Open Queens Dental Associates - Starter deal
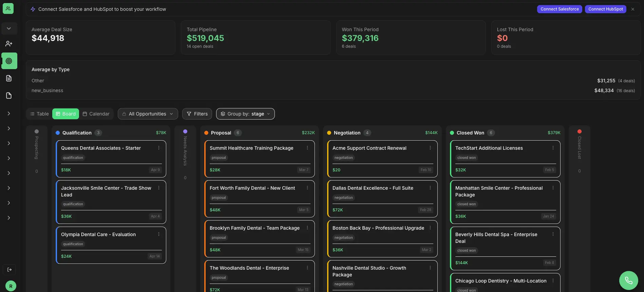 click(x=101, y=148)
